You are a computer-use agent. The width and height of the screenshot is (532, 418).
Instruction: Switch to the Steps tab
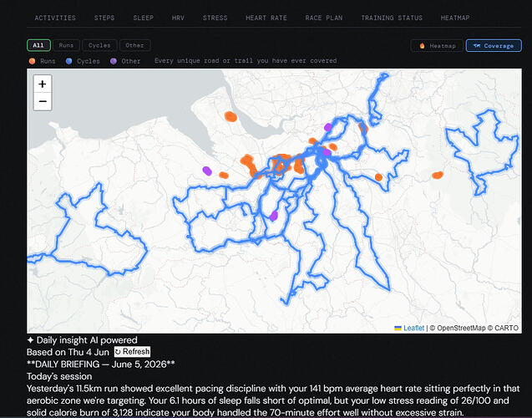click(x=104, y=18)
